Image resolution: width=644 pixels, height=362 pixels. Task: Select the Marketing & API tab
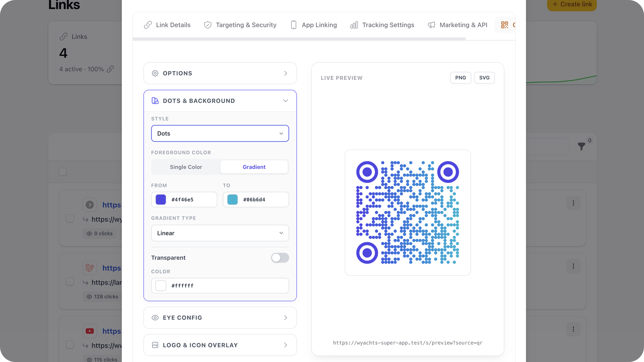pos(457,25)
